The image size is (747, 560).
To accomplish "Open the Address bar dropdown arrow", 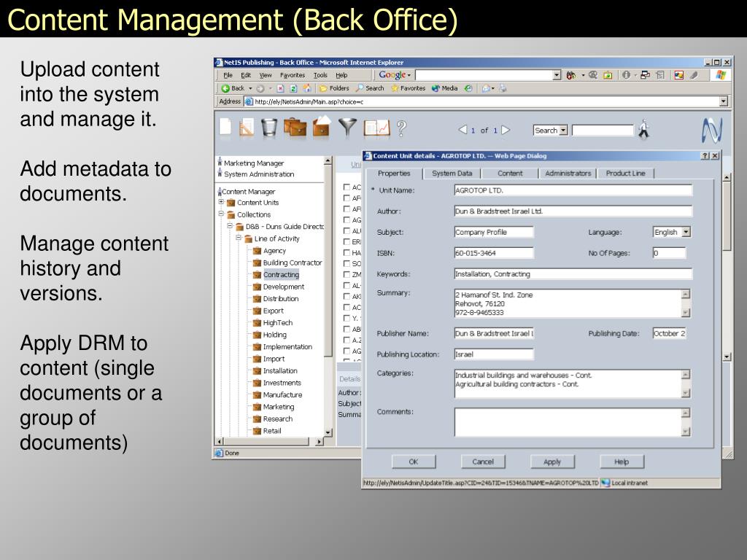I will [x=724, y=101].
